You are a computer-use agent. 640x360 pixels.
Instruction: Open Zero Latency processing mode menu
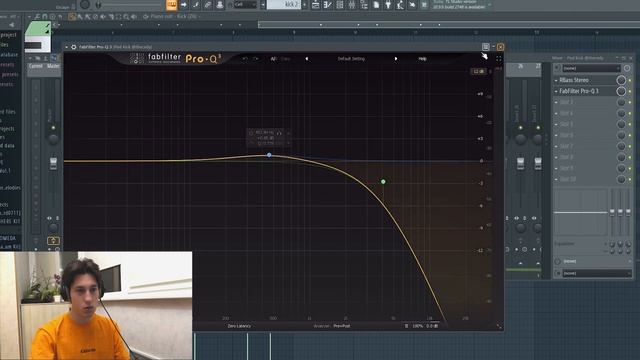[239, 326]
